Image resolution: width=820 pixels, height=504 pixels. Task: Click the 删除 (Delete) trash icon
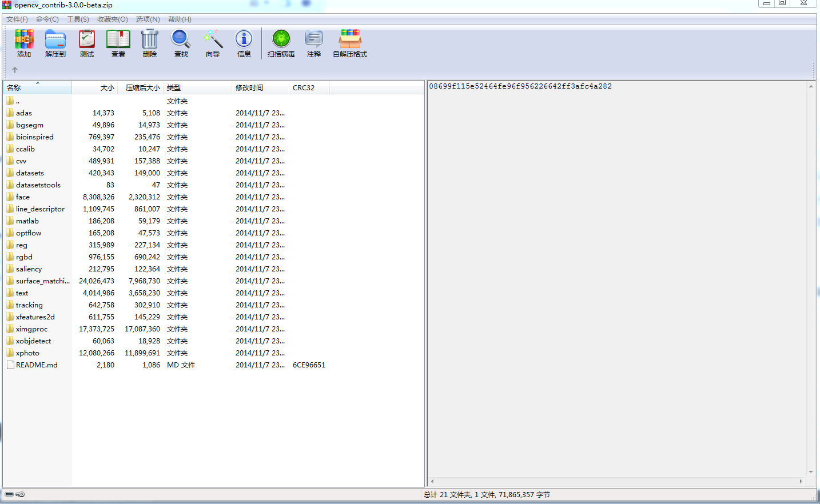(x=150, y=39)
